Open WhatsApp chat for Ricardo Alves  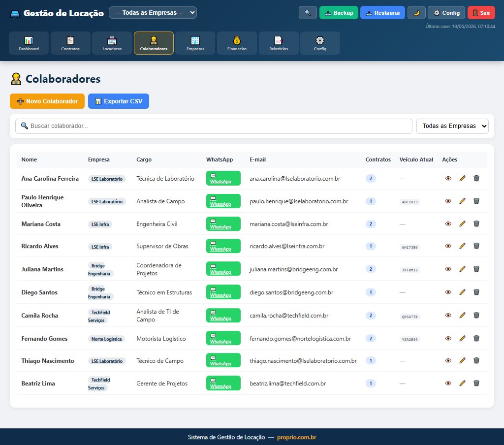[x=223, y=246]
